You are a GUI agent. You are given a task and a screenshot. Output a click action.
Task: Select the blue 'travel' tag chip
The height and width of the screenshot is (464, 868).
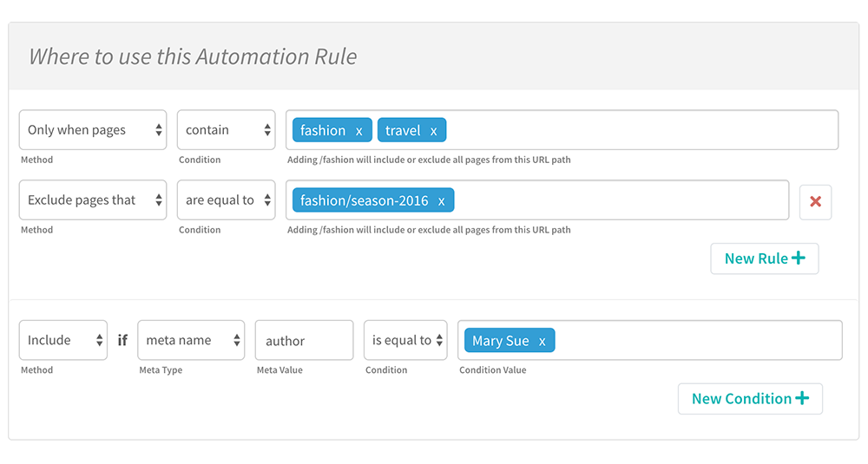[x=403, y=131]
